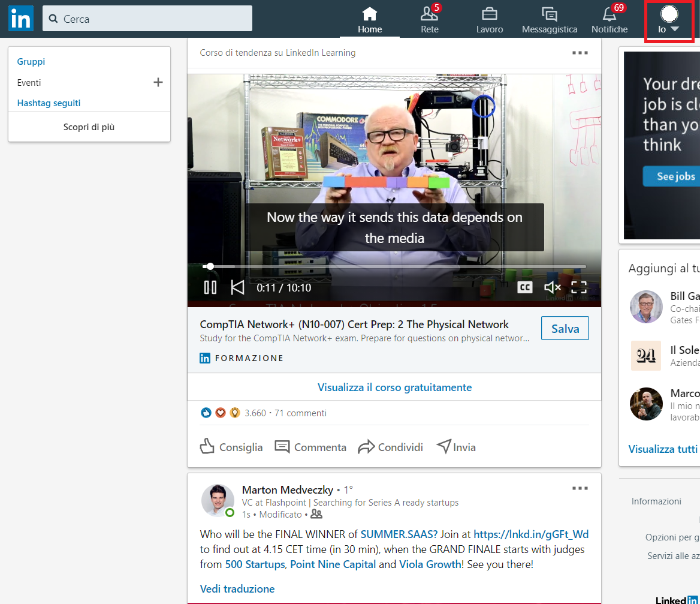Screen dimensions: 700x604
Task: Enter fullscreen video mode
Action: click(x=578, y=288)
